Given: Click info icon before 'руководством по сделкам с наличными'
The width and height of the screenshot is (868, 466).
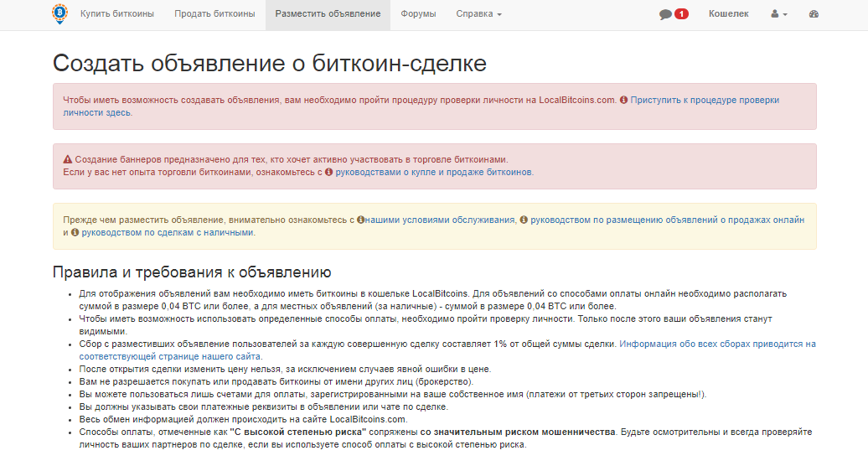Looking at the screenshot, I should tap(75, 232).
